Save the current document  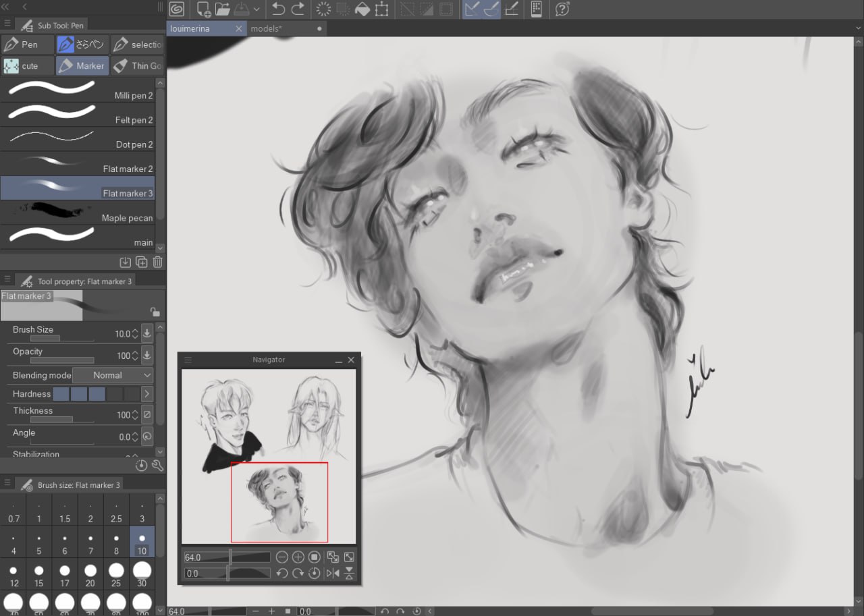click(x=242, y=9)
